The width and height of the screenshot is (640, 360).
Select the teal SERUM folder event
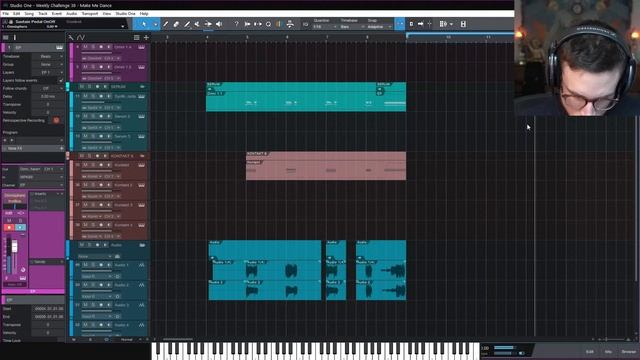pos(306,97)
